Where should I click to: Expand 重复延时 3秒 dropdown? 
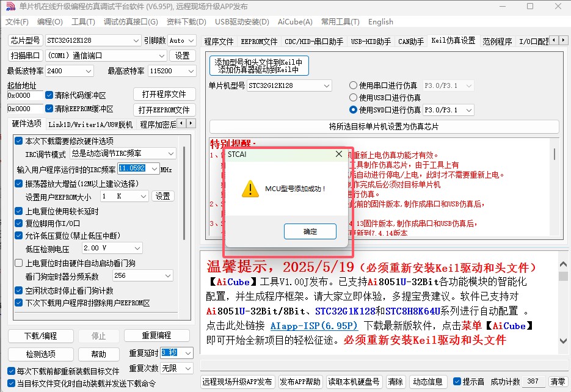coord(188,353)
